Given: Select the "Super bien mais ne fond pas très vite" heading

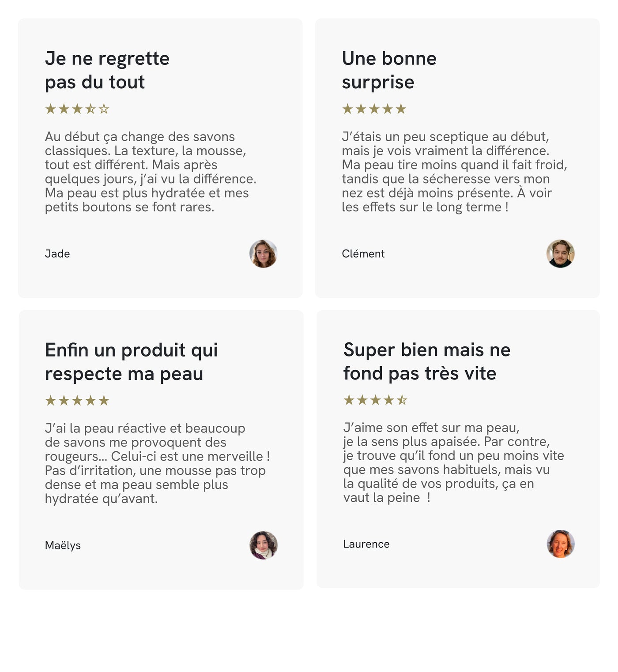Looking at the screenshot, I should point(426,361).
